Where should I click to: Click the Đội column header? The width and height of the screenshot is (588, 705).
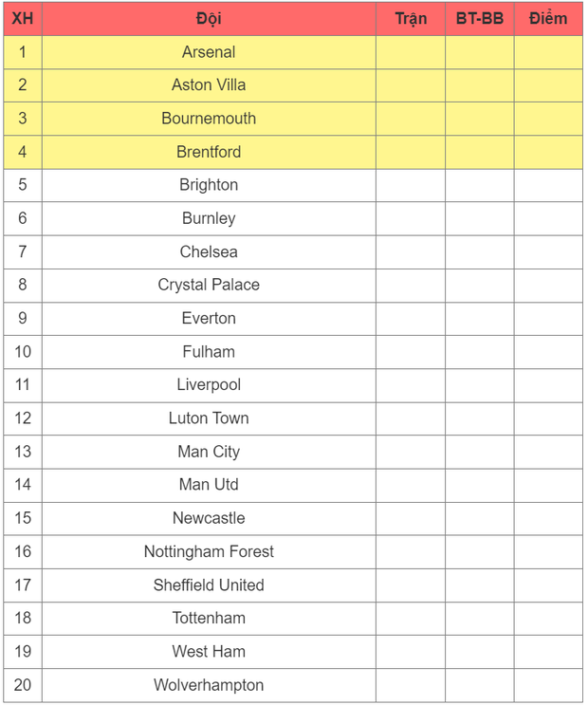209,18
